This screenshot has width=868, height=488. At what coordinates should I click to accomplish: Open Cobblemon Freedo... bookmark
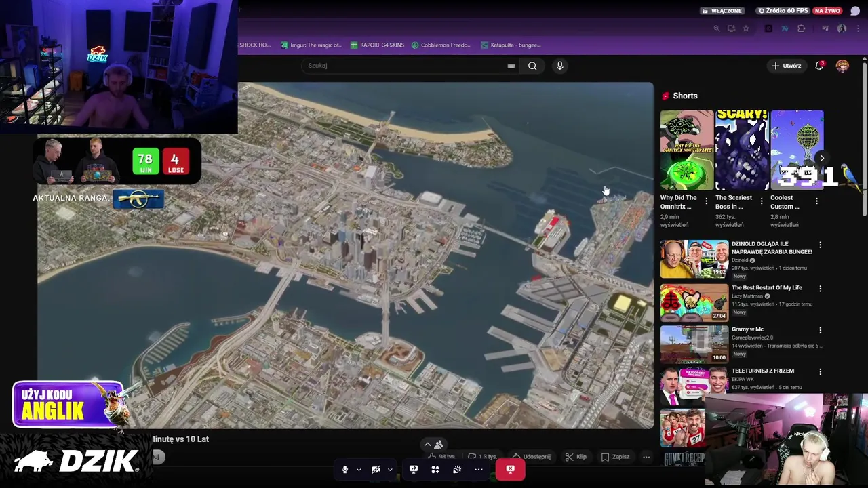tap(441, 45)
